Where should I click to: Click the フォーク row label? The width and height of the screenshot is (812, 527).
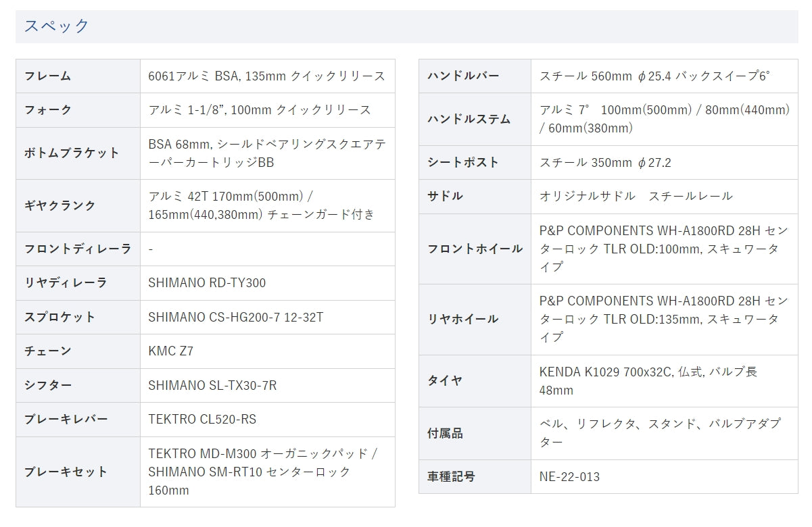(x=47, y=109)
